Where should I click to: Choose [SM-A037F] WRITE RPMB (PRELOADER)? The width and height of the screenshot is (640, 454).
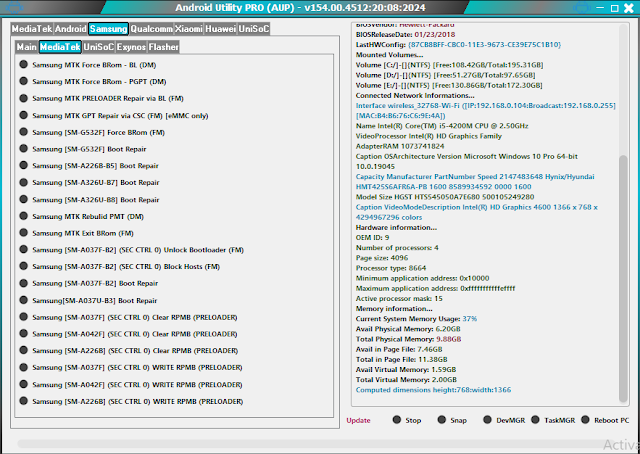(131, 367)
